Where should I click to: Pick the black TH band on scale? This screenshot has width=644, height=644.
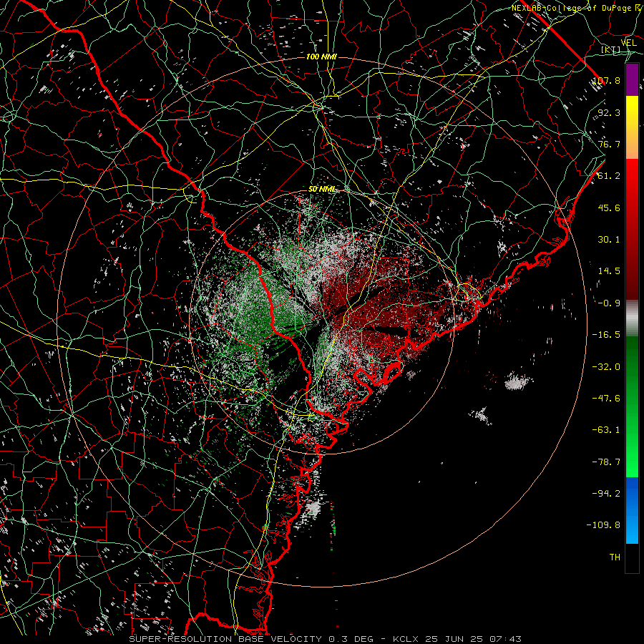click(632, 557)
